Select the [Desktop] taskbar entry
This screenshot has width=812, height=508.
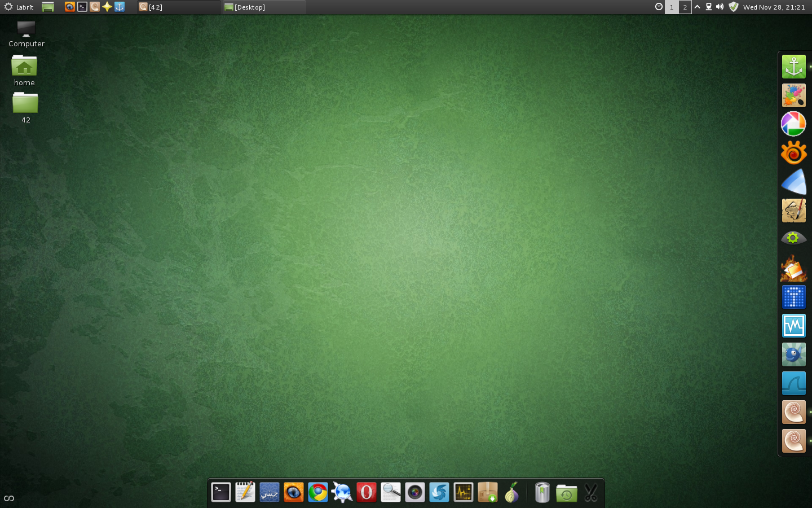click(264, 7)
